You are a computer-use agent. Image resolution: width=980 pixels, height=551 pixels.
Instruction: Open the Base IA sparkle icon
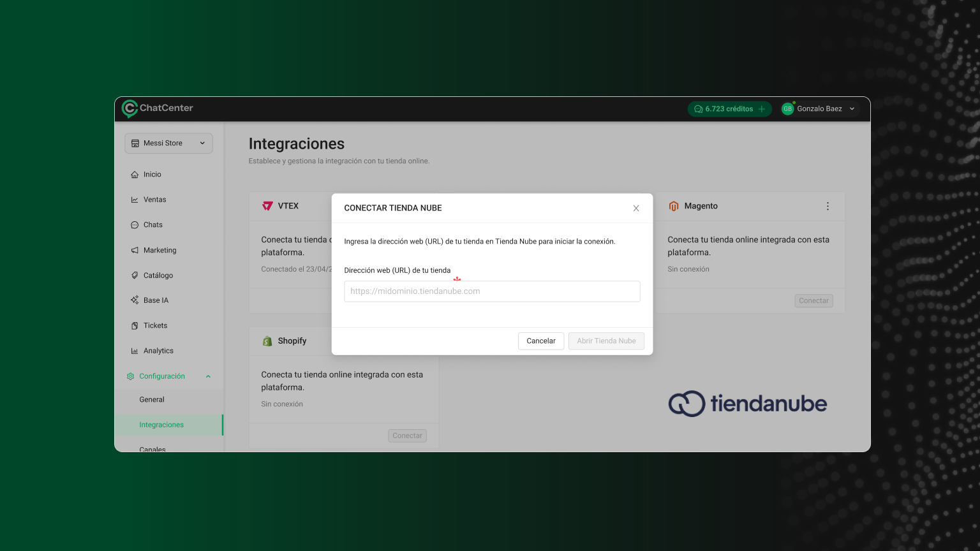pos(135,300)
